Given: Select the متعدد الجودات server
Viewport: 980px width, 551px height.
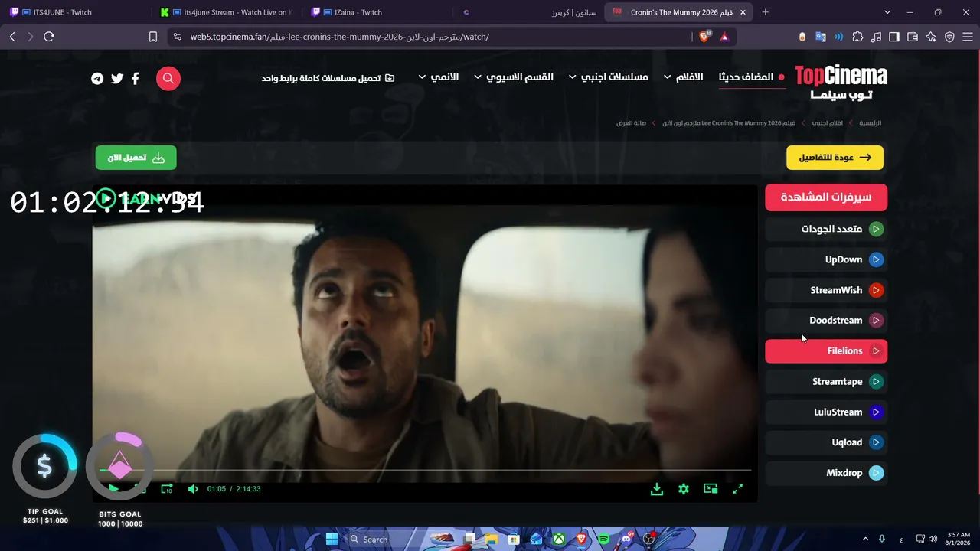Looking at the screenshot, I should click(826, 229).
